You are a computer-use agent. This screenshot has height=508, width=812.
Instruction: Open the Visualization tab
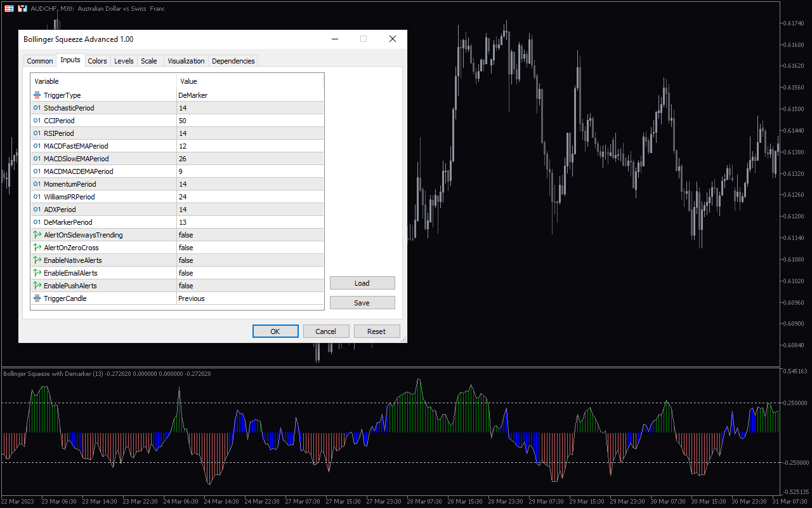point(186,61)
